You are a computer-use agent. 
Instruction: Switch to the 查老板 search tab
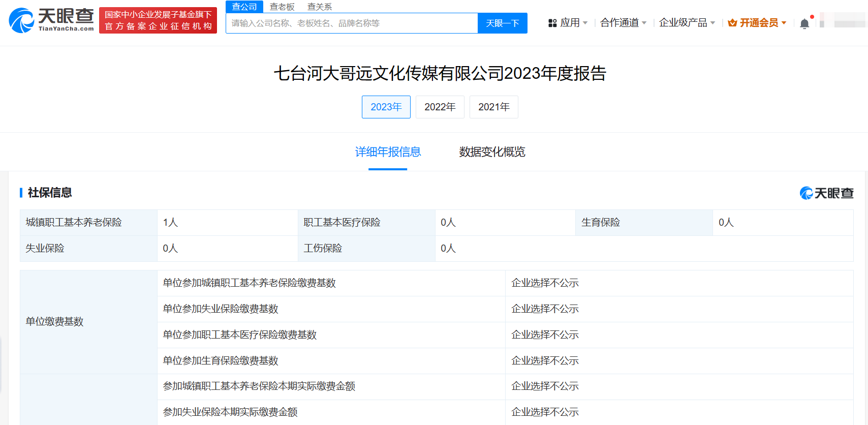282,7
